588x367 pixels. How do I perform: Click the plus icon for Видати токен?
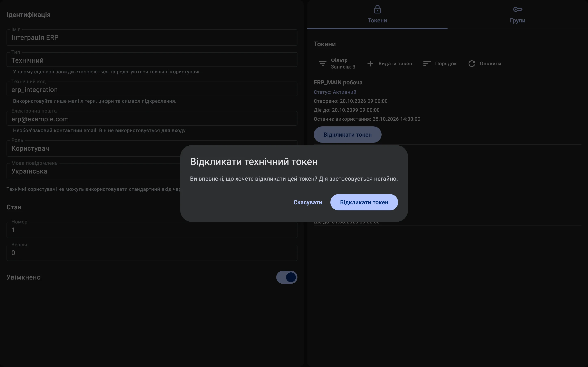(x=370, y=64)
